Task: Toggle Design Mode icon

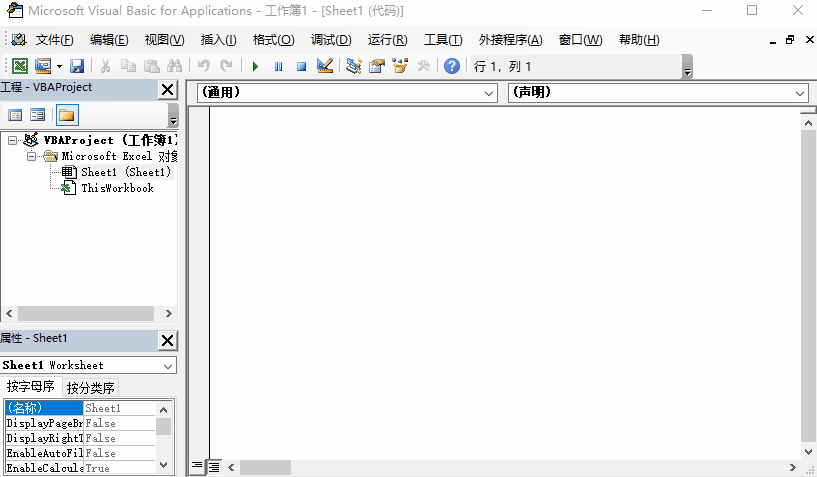Action: click(325, 66)
